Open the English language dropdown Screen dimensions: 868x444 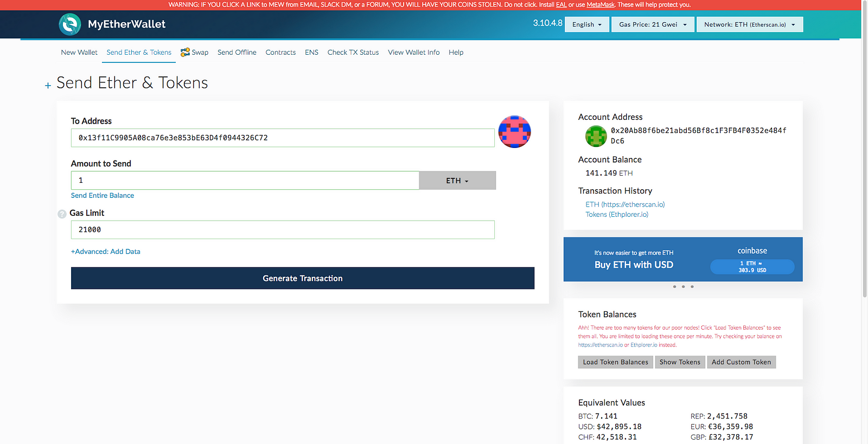(x=587, y=24)
